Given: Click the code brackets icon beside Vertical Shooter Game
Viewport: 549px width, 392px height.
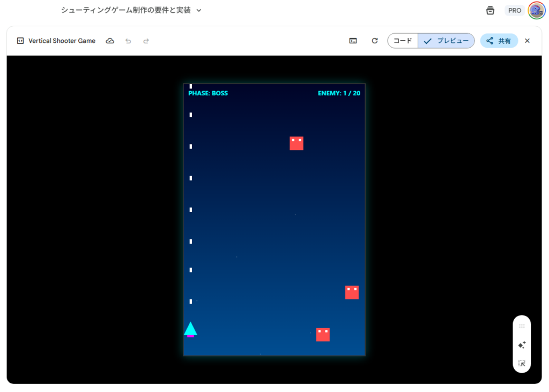Looking at the screenshot, I should point(20,41).
